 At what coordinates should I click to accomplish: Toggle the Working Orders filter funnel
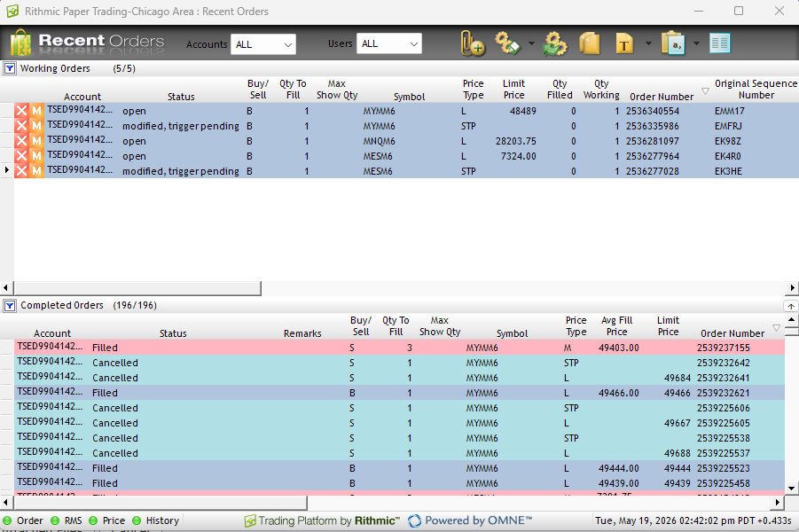click(10, 68)
